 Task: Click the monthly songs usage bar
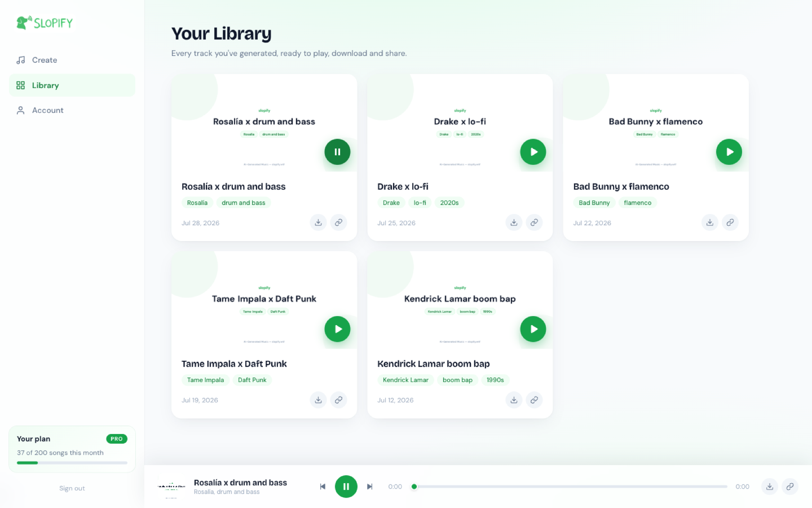coord(72,463)
